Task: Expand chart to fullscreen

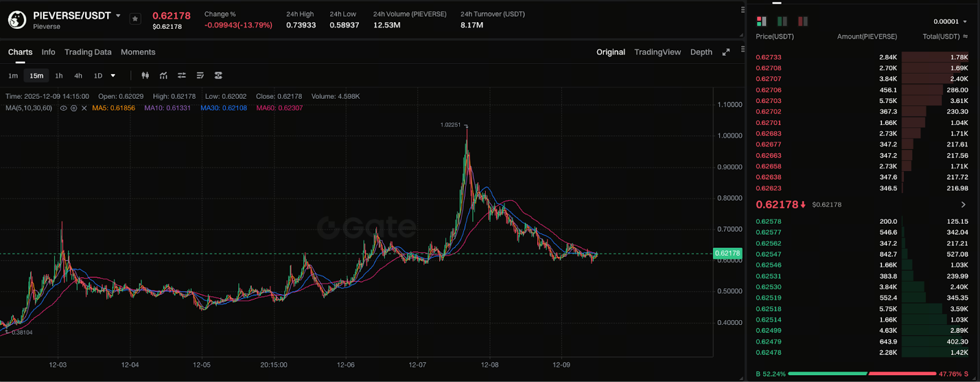Action: tap(726, 52)
